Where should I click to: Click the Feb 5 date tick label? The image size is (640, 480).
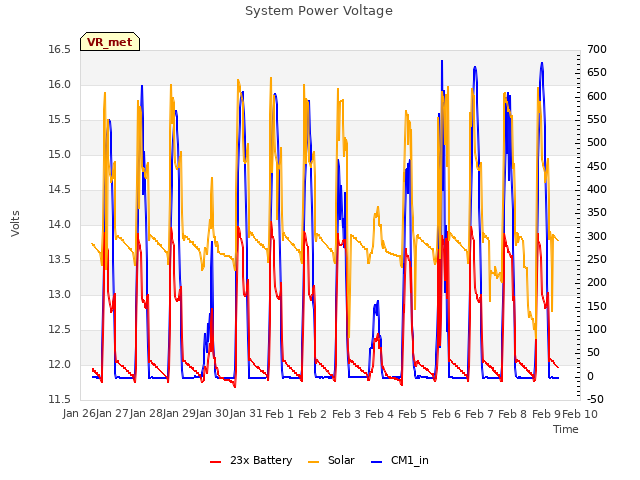(413, 414)
